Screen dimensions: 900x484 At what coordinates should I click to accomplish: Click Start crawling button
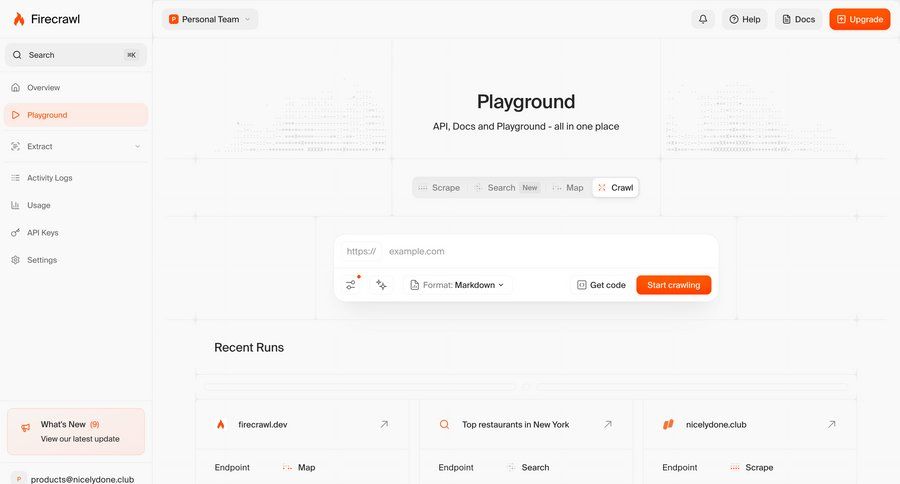pyautogui.click(x=674, y=285)
